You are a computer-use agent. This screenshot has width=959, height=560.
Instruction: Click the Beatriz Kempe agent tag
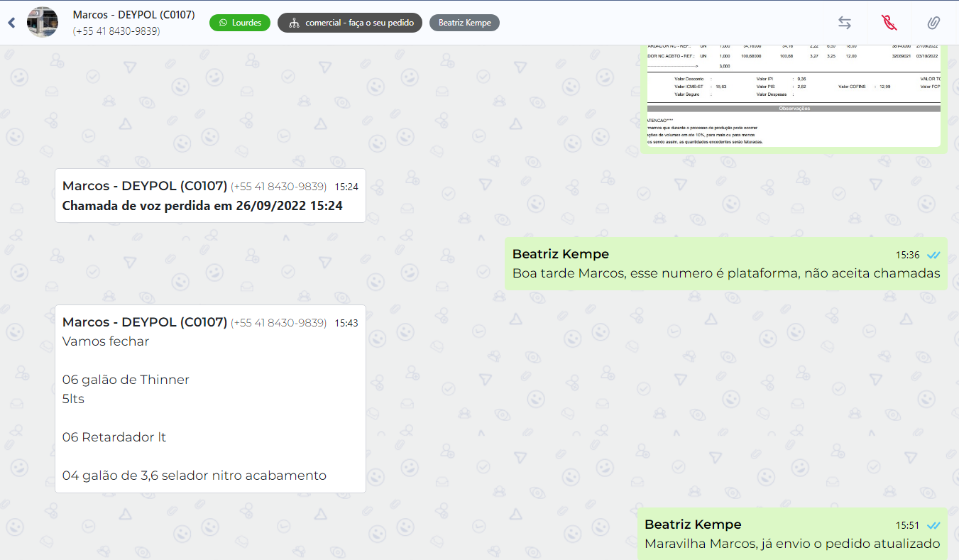pos(464,23)
